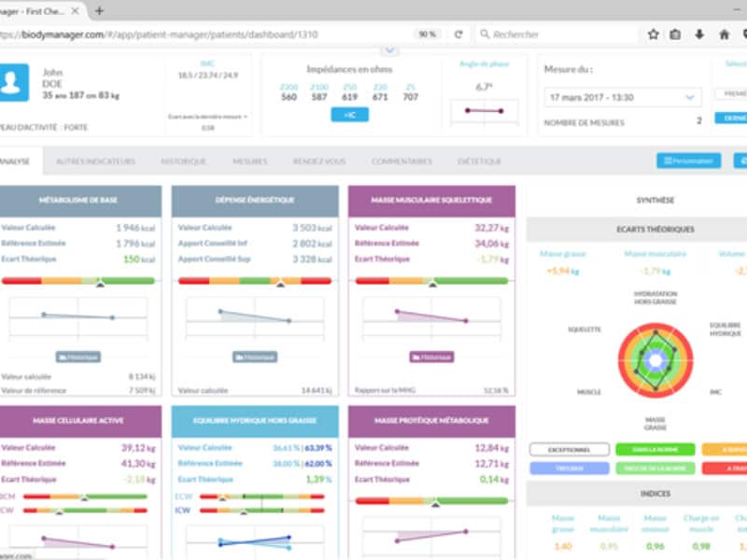Screen dimensions: 747x560
Task: Click the Métabolisme de base gauge bar
Action: [x=78, y=279]
